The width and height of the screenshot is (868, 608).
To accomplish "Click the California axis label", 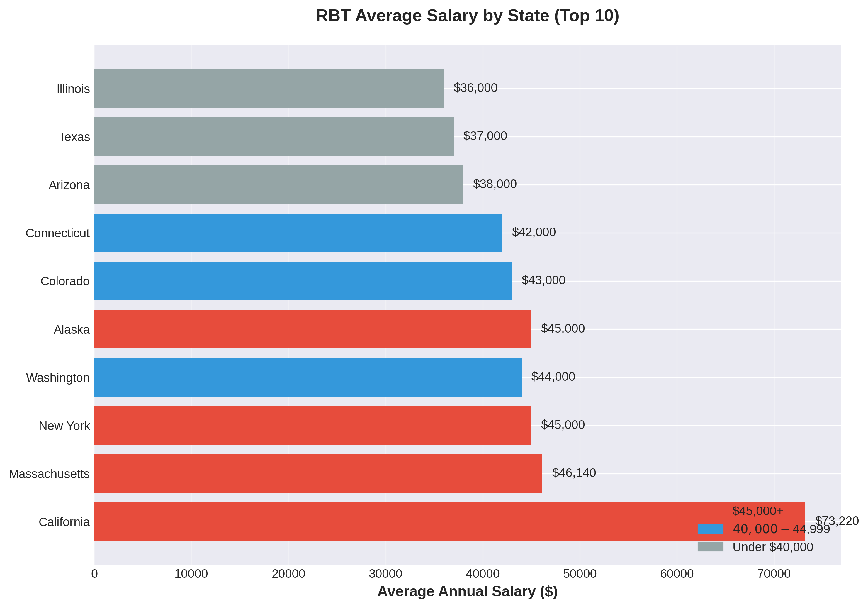I will pos(62,521).
